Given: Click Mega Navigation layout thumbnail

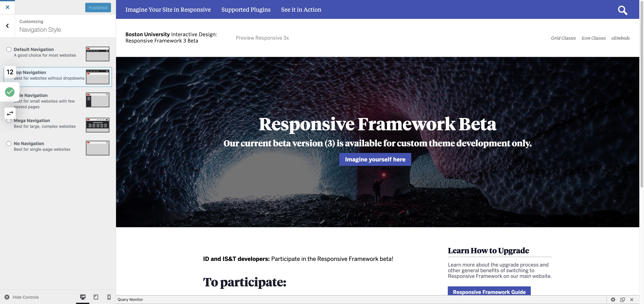Looking at the screenshot, I should (x=97, y=125).
